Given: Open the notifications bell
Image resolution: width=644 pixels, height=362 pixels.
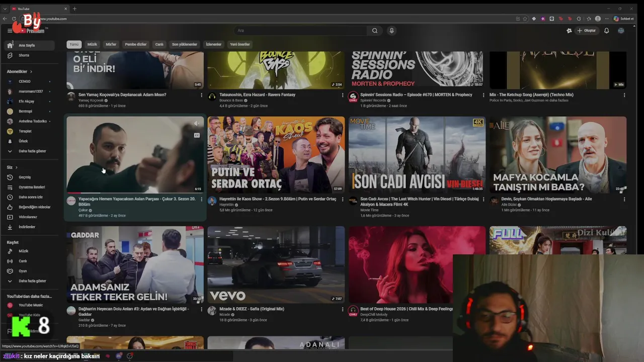Looking at the screenshot, I should (x=606, y=31).
